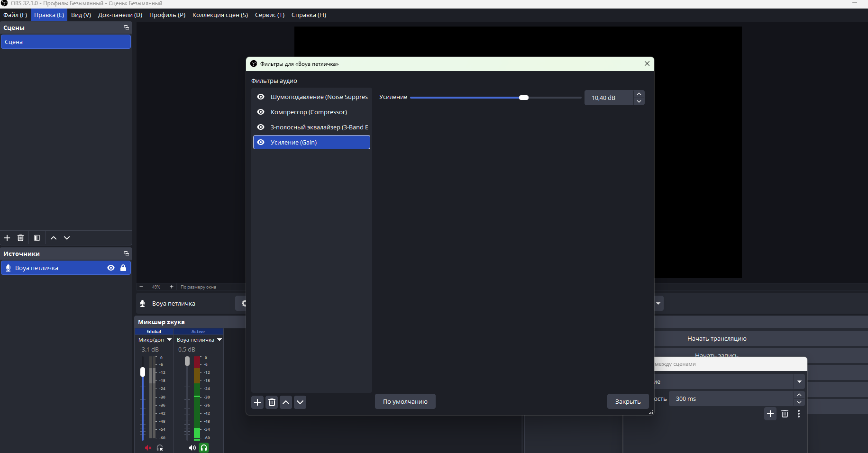
Task: Zoom in the preview with the plus icon
Action: 172,287
